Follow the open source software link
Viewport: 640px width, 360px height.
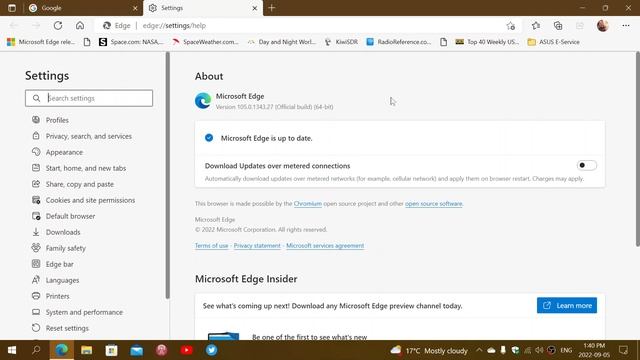point(434,203)
